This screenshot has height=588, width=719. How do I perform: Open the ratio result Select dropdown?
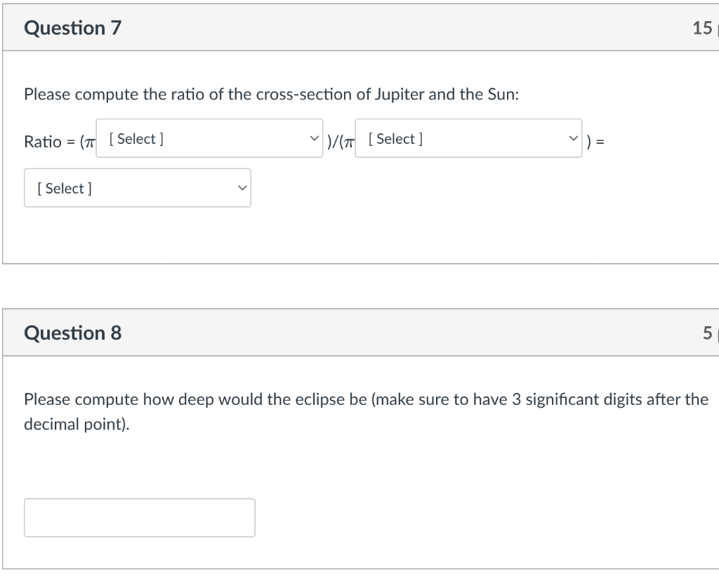tap(137, 188)
